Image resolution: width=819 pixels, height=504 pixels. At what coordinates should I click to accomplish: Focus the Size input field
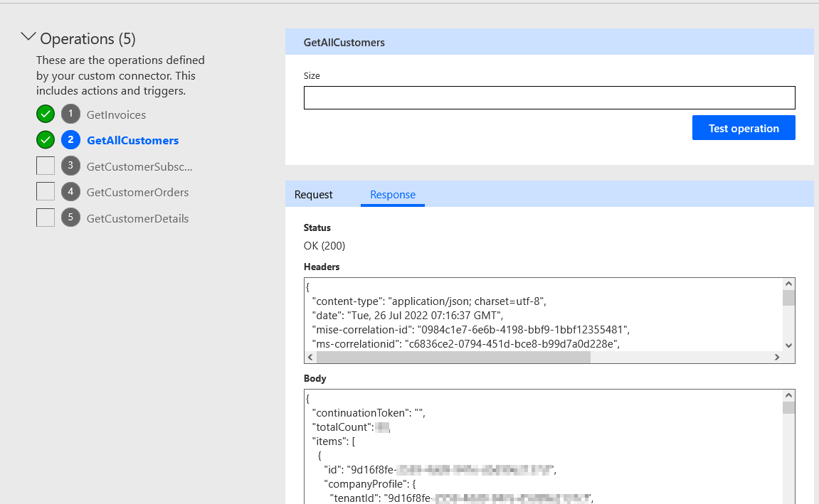pyautogui.click(x=549, y=97)
